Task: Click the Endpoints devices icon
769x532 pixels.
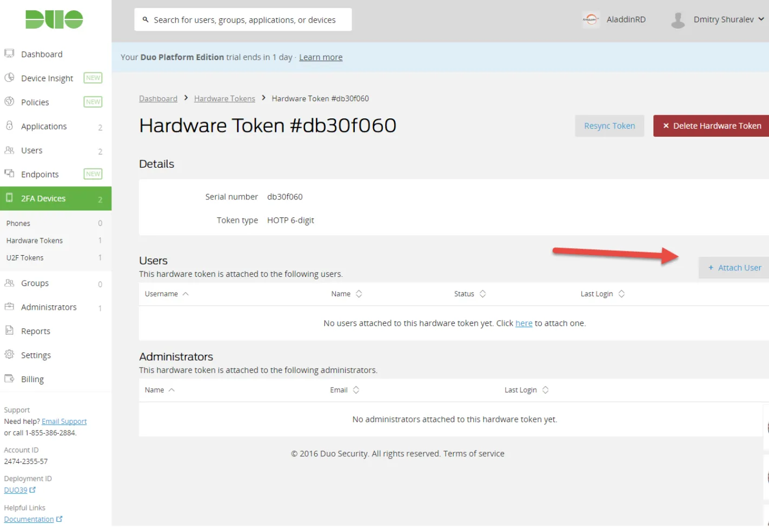Action: (x=9, y=174)
